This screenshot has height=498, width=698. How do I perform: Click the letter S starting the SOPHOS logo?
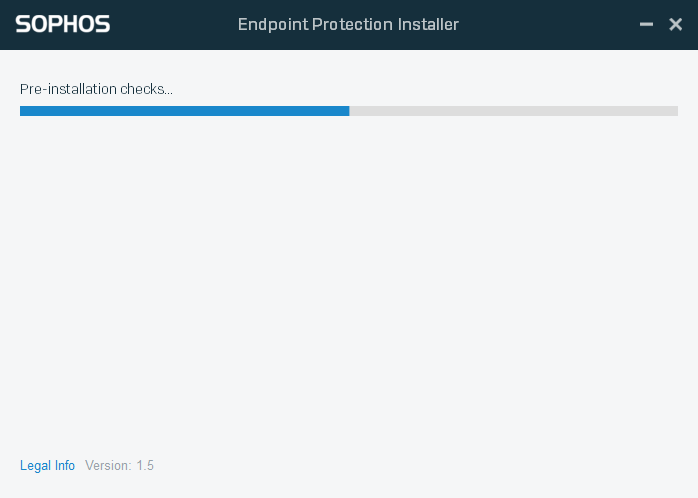pos(23,24)
